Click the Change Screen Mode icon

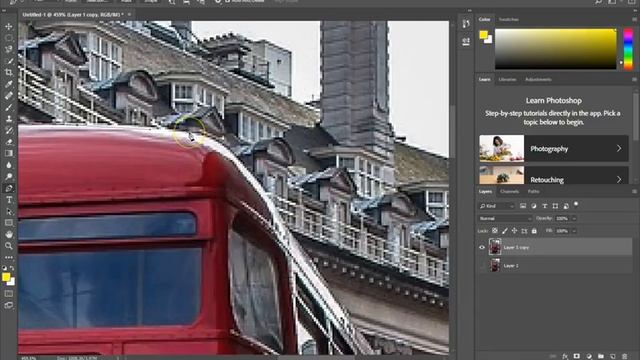point(9,305)
